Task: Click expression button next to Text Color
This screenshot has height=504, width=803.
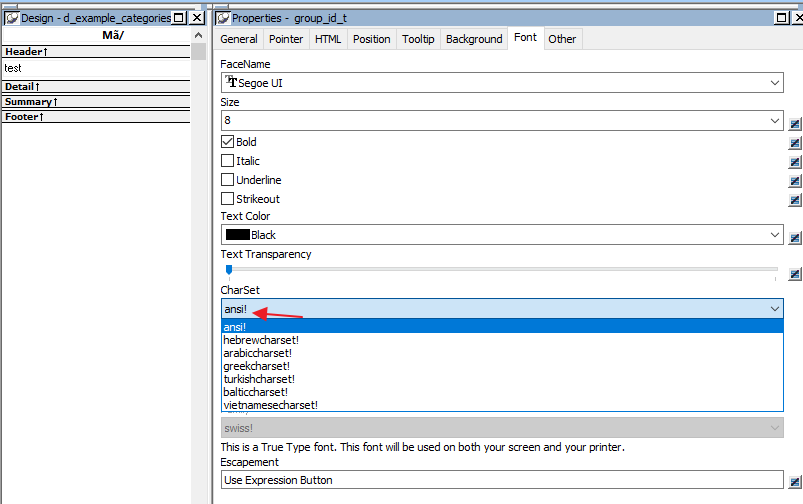Action: coord(795,238)
